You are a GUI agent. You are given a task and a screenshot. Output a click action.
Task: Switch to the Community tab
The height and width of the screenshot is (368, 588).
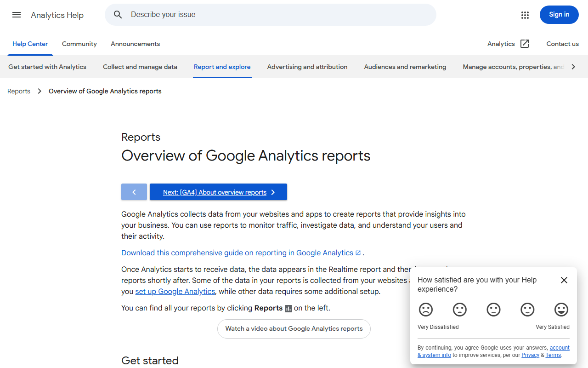pos(79,44)
